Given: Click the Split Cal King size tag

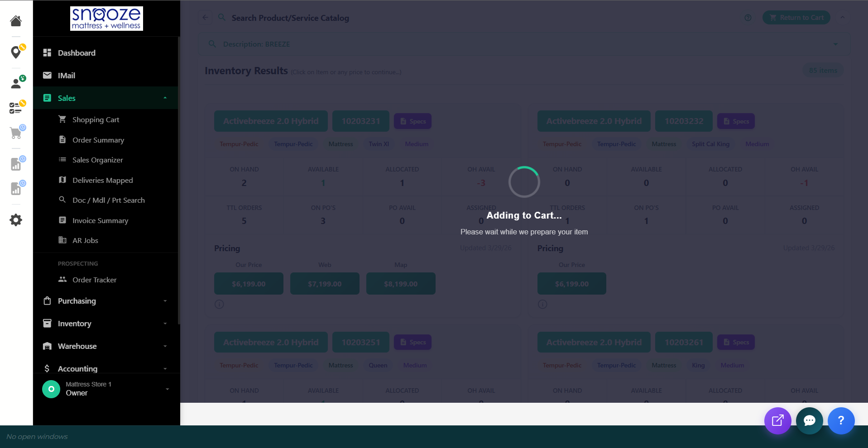Looking at the screenshot, I should [x=710, y=144].
